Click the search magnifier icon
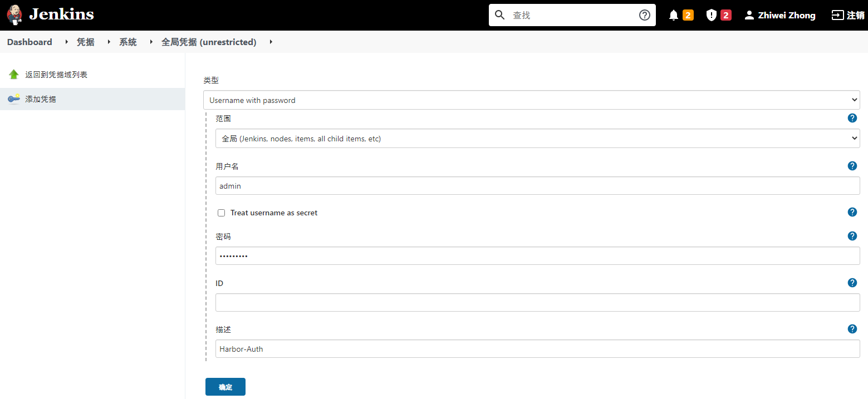 coord(499,15)
